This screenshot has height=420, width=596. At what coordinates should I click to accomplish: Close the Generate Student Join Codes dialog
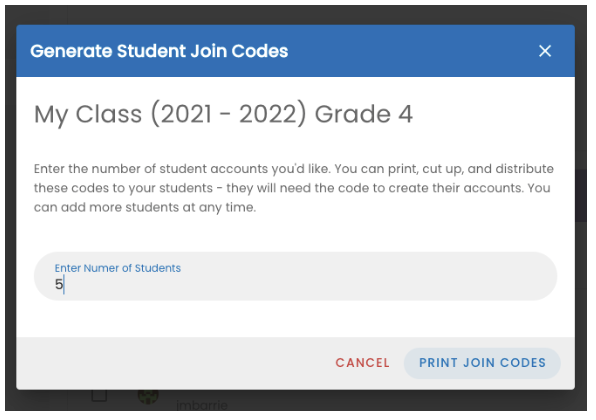[545, 51]
